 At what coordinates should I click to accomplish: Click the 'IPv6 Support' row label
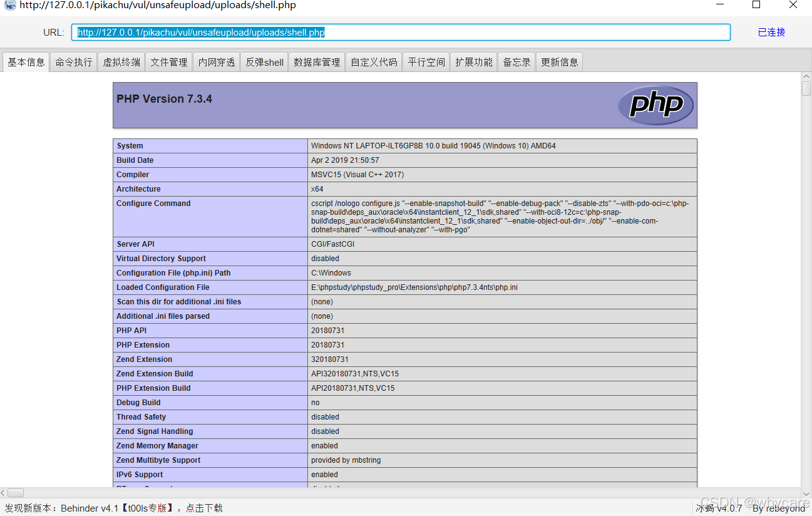(x=140, y=475)
